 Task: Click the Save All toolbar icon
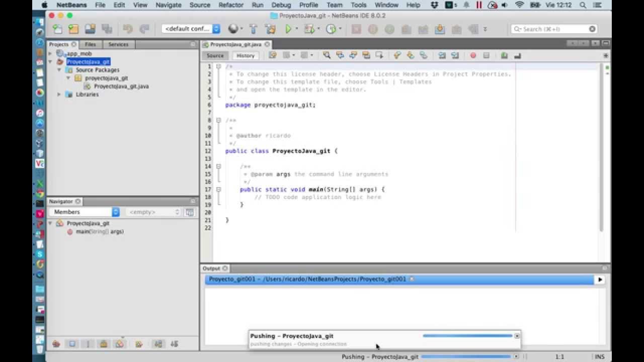pos(107,29)
